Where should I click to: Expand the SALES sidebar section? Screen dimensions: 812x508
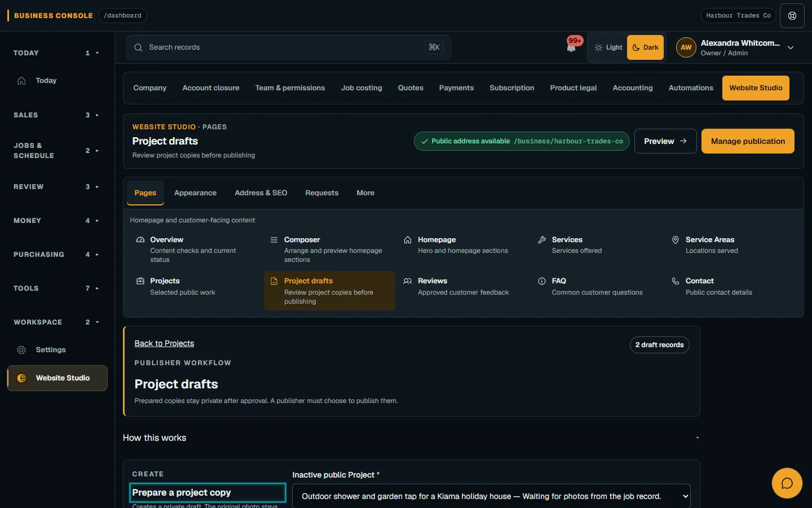56,115
